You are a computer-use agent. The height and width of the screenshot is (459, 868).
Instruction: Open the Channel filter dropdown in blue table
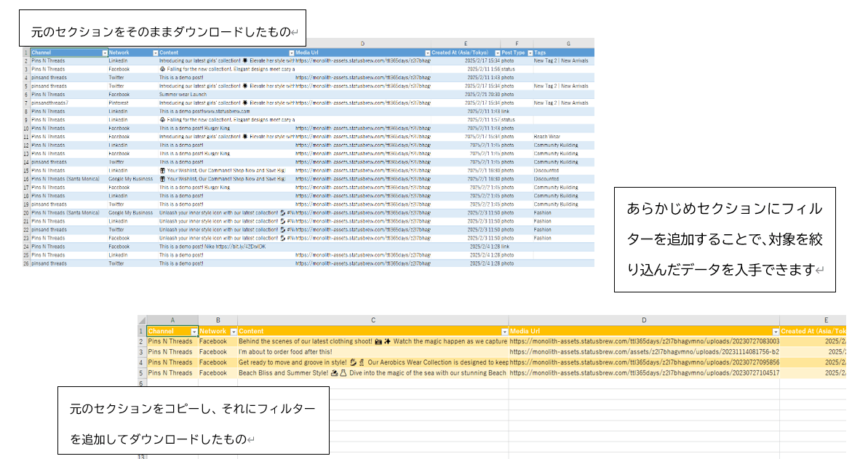pos(105,53)
